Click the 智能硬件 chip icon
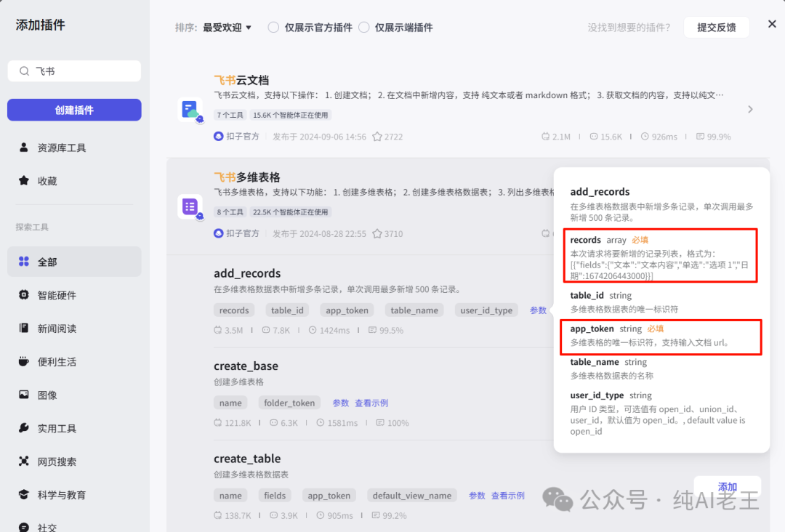 point(23,295)
